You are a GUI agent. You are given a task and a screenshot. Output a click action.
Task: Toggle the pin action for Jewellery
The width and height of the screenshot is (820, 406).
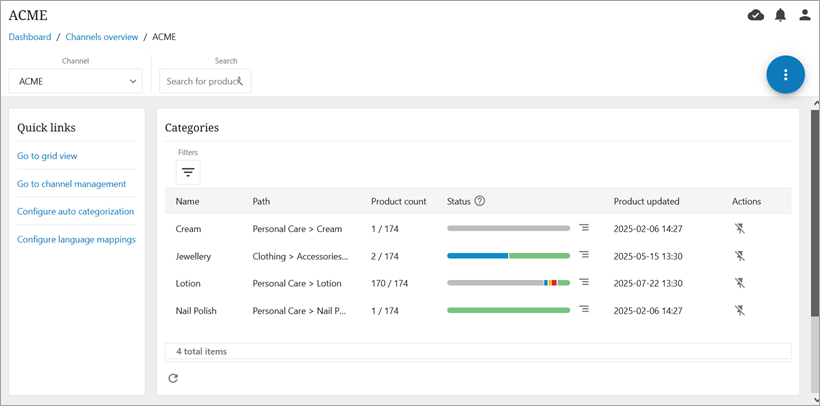(740, 256)
